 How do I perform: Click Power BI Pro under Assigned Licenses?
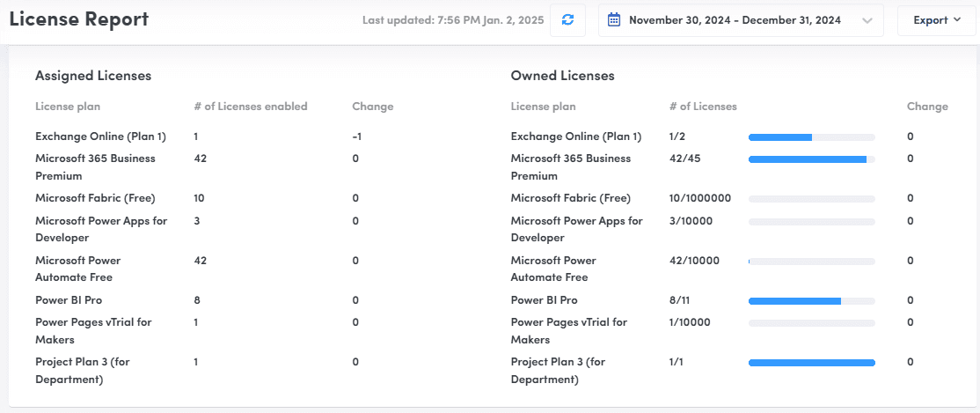pos(69,300)
